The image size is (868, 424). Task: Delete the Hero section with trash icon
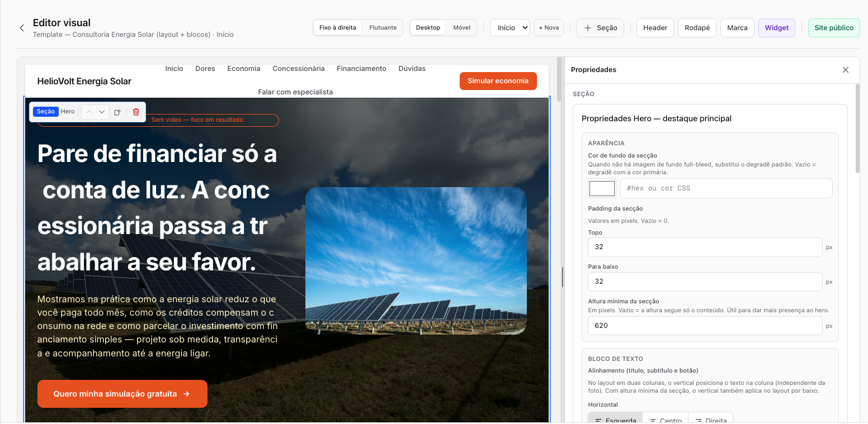tap(136, 112)
